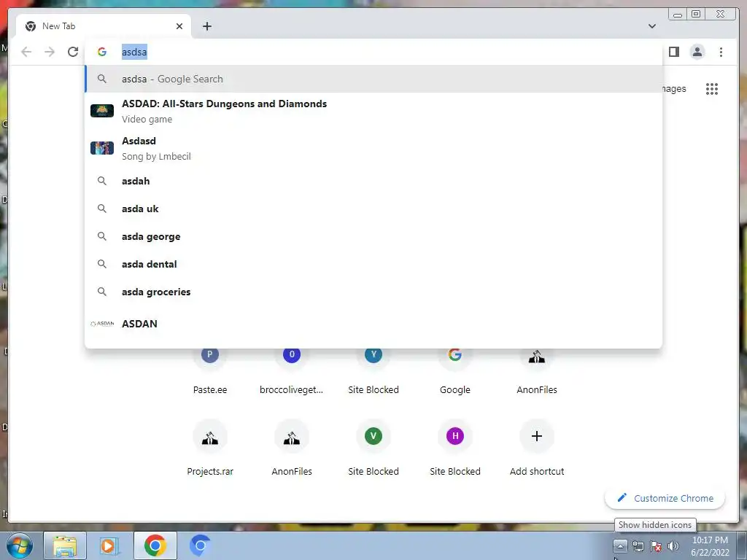
Task: Click the Google G icon in address bar
Action: coord(102,52)
